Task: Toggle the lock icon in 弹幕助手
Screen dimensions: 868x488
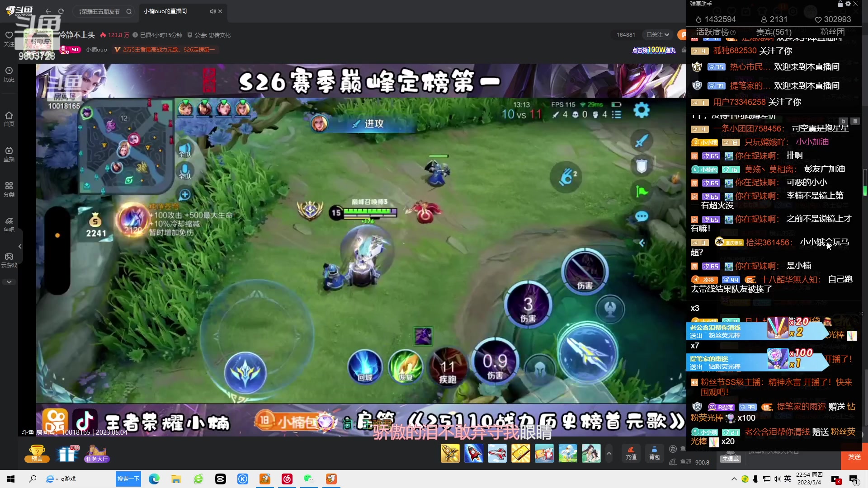Action: (840, 4)
